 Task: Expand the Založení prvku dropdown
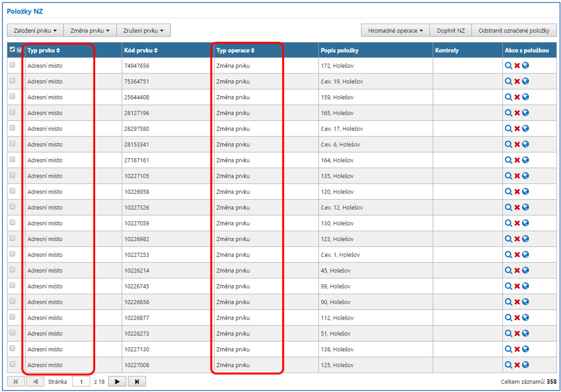point(35,31)
